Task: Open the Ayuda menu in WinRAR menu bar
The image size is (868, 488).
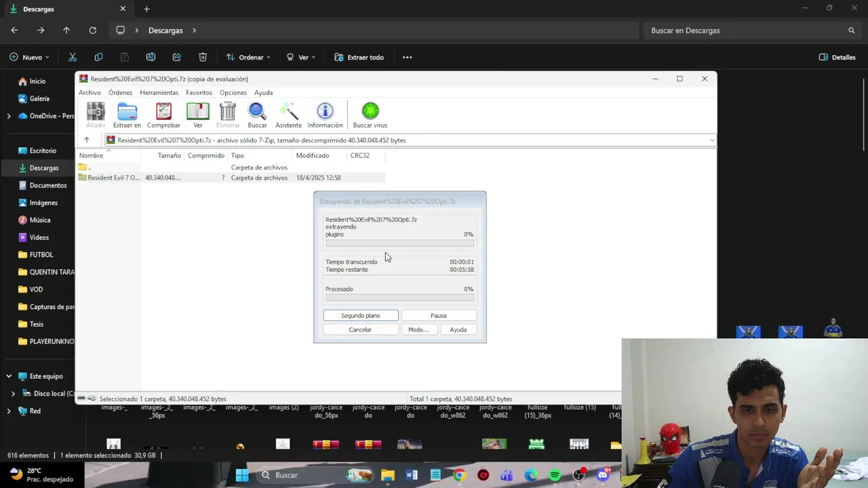Action: pos(263,93)
